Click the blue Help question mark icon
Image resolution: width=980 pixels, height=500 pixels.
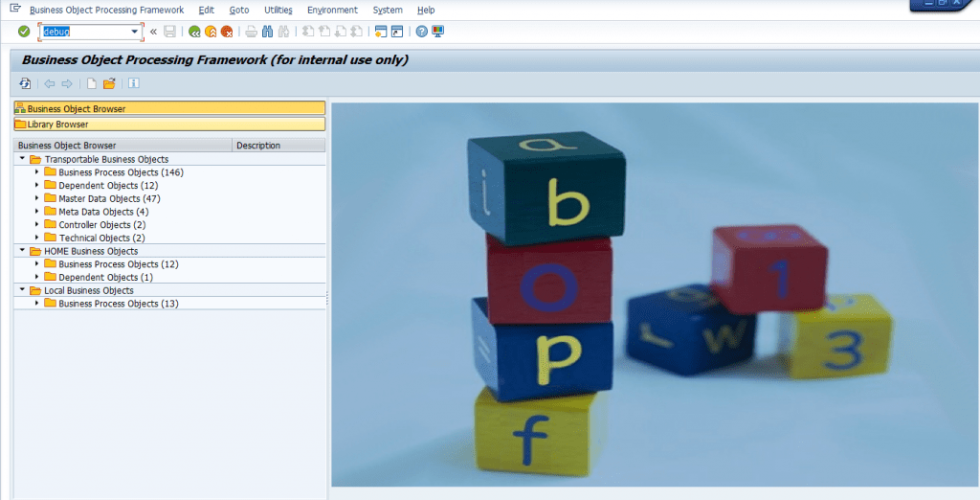click(x=422, y=32)
